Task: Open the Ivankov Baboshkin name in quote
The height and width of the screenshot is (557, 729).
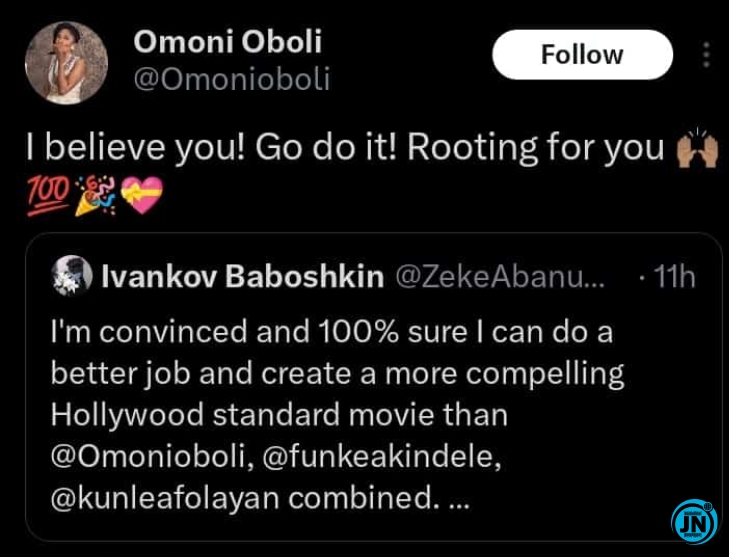Action: [x=243, y=277]
